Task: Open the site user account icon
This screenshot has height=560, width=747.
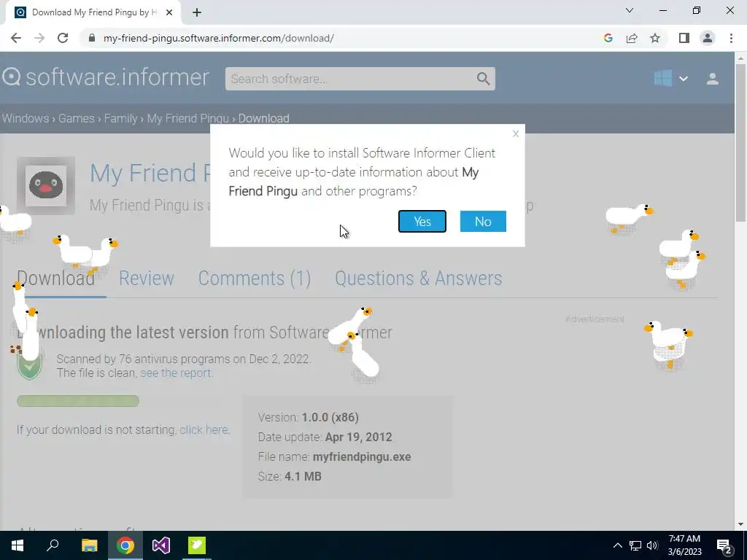Action: click(712, 79)
